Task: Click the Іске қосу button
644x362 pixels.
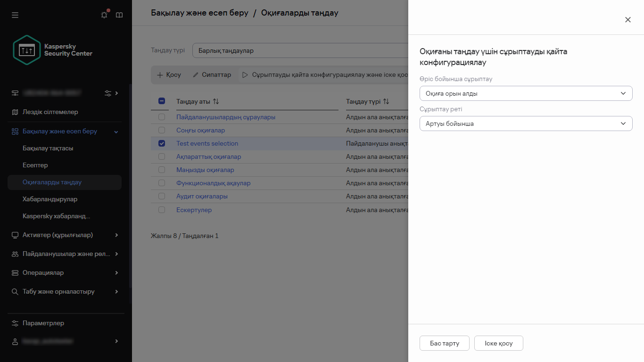Action: 498,343
